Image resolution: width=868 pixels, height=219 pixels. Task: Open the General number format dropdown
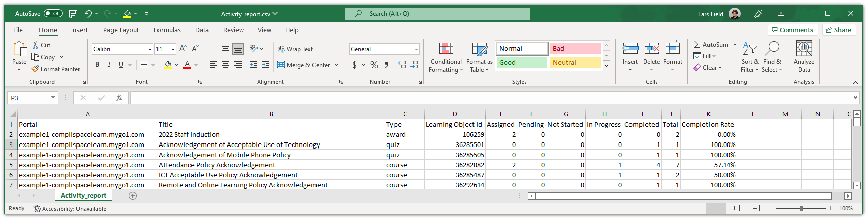coord(416,49)
